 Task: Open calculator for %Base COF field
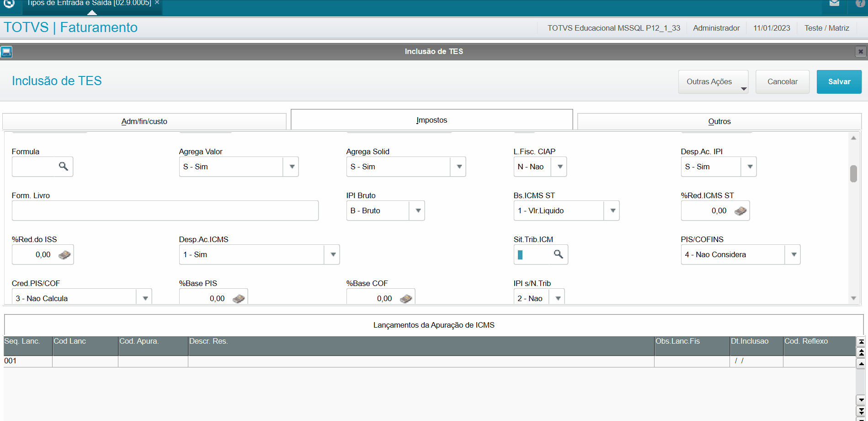pos(406,298)
